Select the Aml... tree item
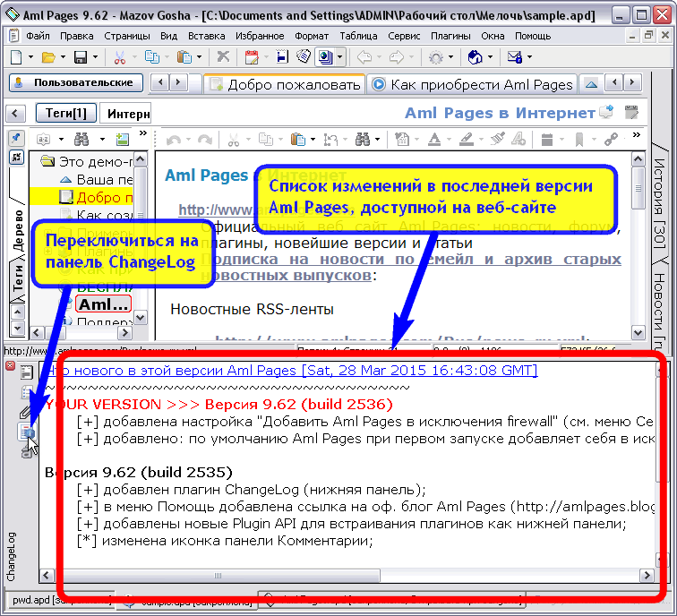Image resolution: width=677 pixels, height=616 pixels. 104,304
